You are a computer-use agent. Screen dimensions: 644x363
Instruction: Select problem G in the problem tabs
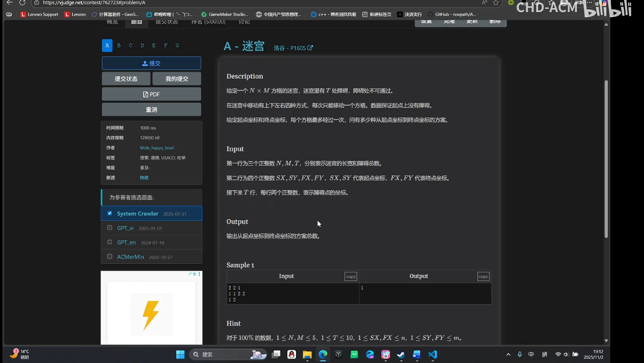(x=177, y=45)
